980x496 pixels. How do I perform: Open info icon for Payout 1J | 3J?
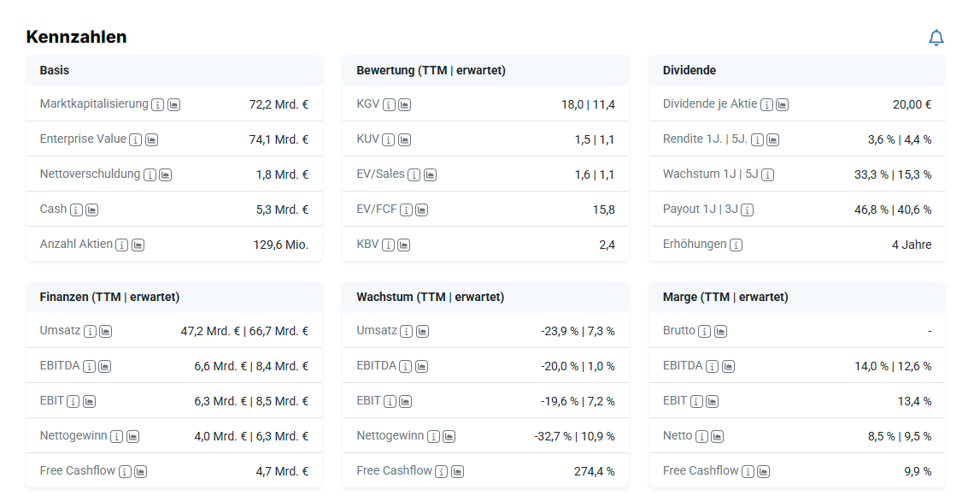pyautogui.click(x=748, y=210)
